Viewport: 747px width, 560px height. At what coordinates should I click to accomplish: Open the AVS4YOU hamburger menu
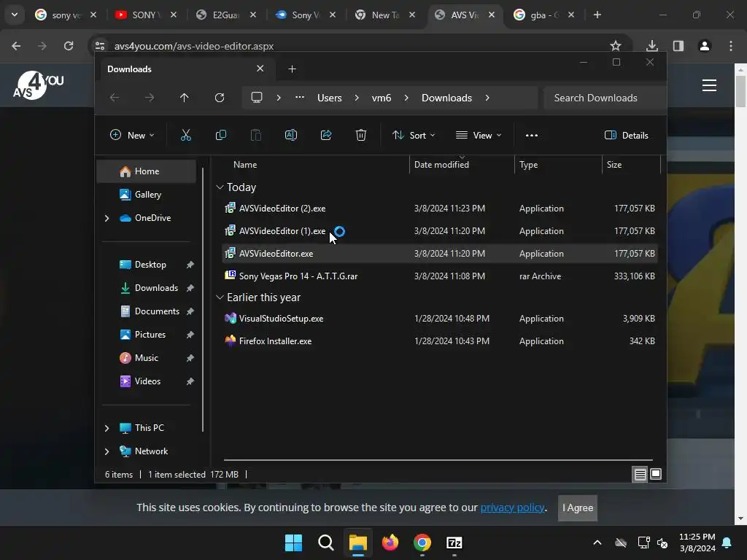[x=709, y=85]
